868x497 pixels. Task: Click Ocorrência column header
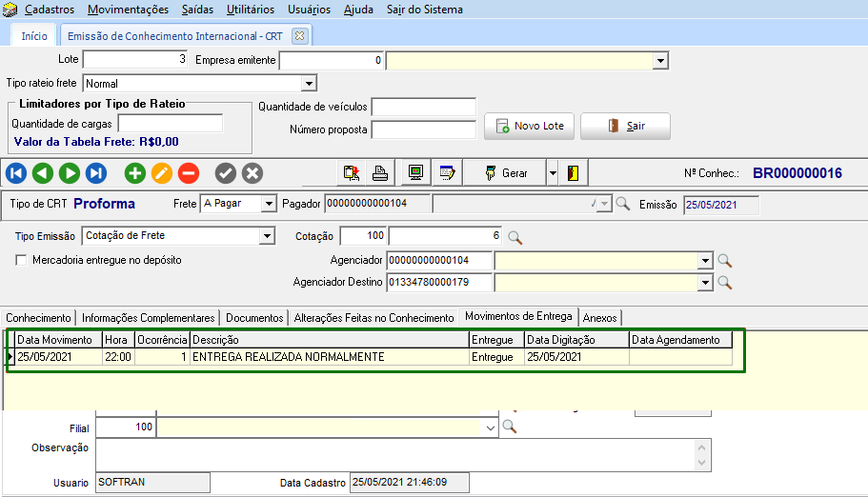click(162, 340)
